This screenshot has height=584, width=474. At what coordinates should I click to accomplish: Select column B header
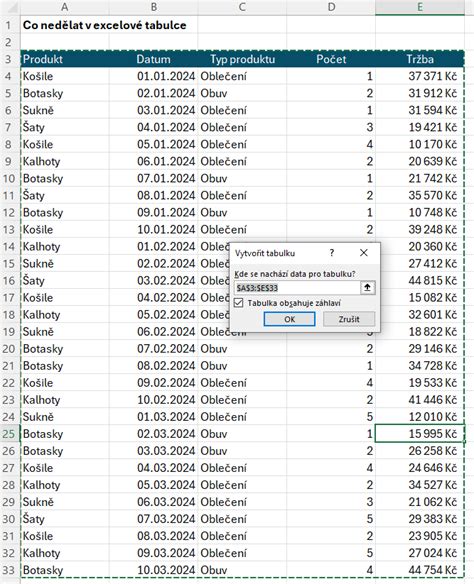(153, 7)
